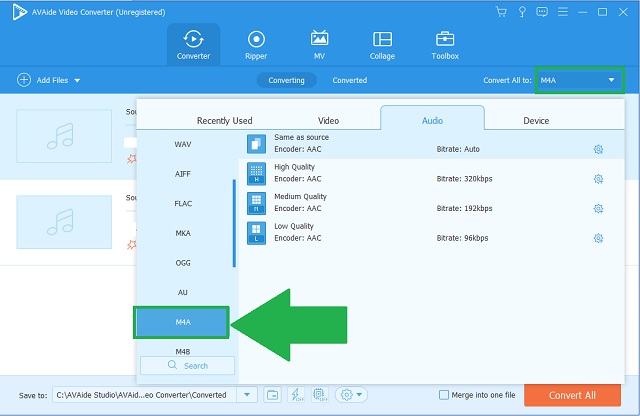Open settings gear for High Quality preset

[x=598, y=179]
